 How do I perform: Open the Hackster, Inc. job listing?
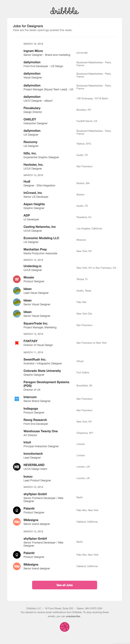[33, 165]
